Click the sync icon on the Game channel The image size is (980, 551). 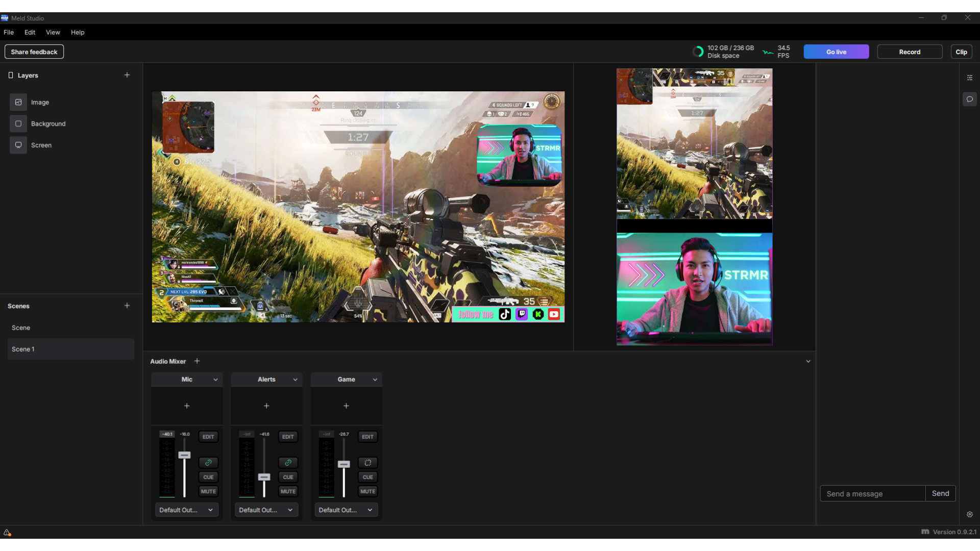(x=367, y=463)
